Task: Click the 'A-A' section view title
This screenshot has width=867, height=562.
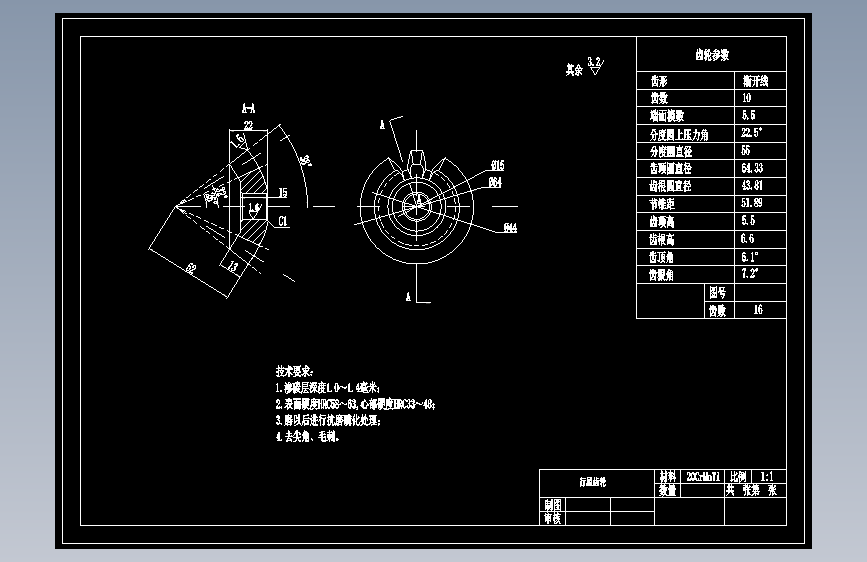Action: tap(248, 108)
